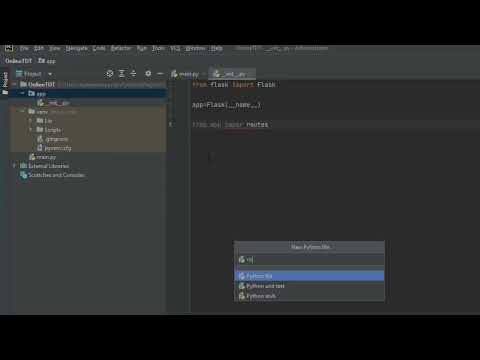The image size is (480, 360).
Task: Click the __init__.py tab file icon
Action: pyautogui.click(x=217, y=74)
